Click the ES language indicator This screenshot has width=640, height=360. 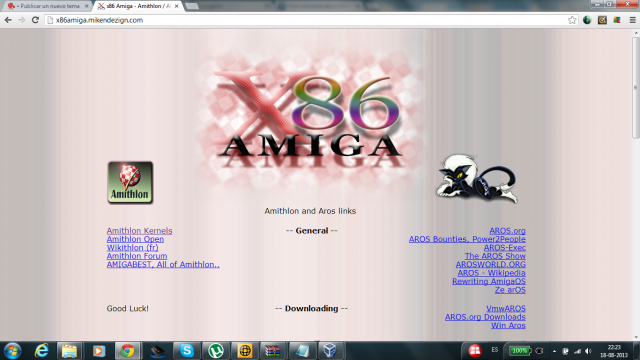coord(495,350)
